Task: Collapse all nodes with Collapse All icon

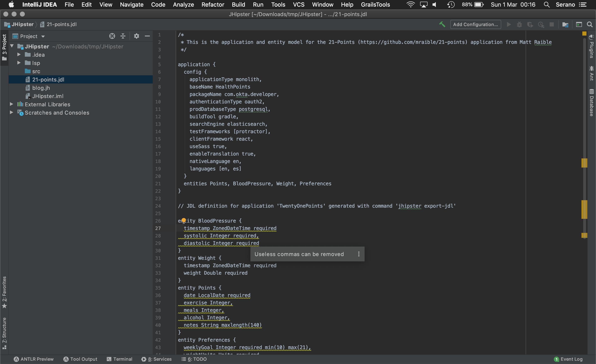Action: 123,36
